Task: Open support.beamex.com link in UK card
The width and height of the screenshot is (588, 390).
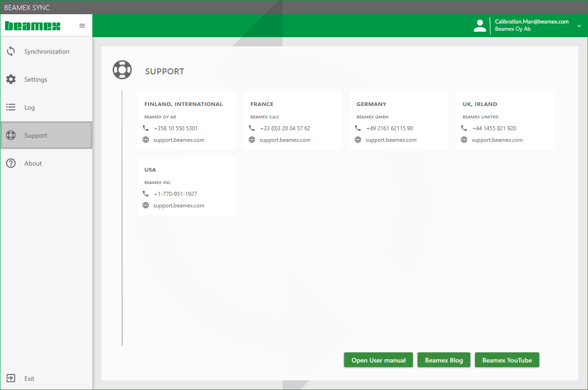Action: 497,140
